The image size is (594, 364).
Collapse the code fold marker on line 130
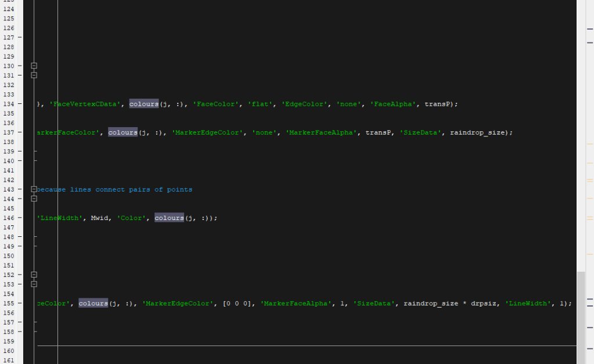point(34,66)
